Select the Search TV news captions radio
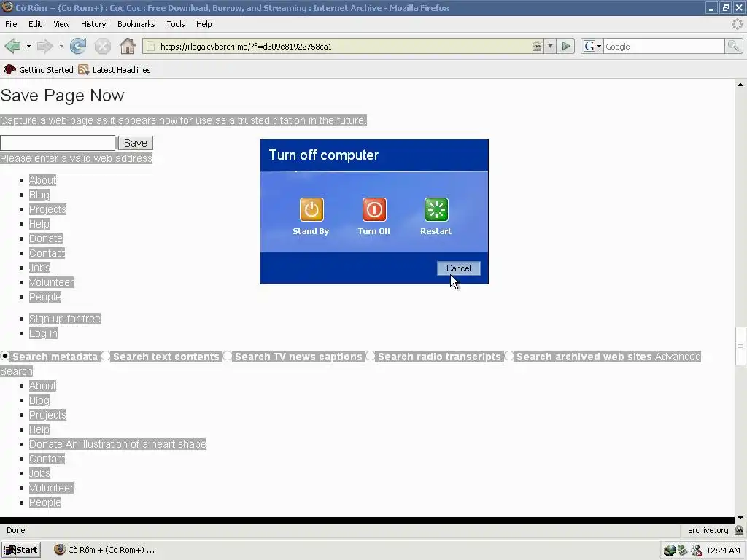Image resolution: width=747 pixels, height=560 pixels. point(228,356)
